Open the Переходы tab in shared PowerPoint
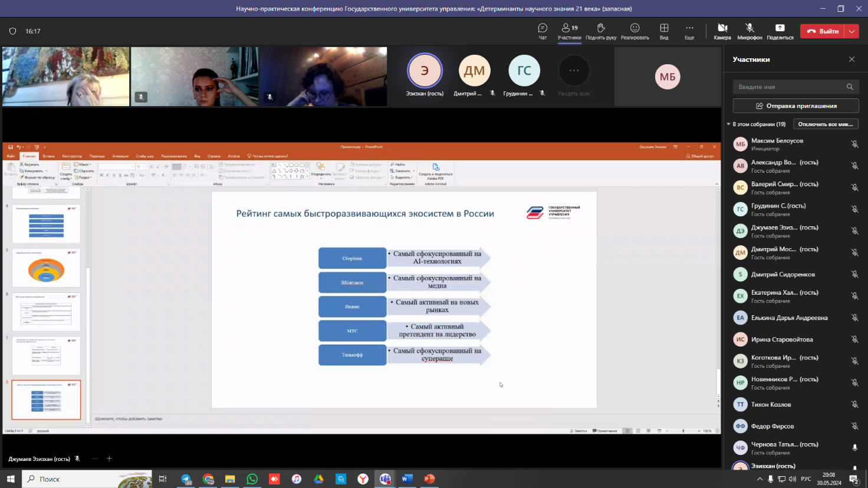Image resolution: width=868 pixels, height=488 pixels. [x=97, y=156]
